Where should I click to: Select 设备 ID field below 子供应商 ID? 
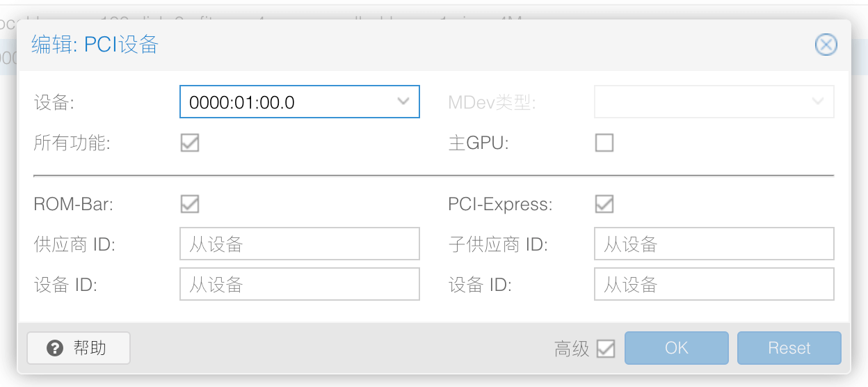[x=714, y=285]
